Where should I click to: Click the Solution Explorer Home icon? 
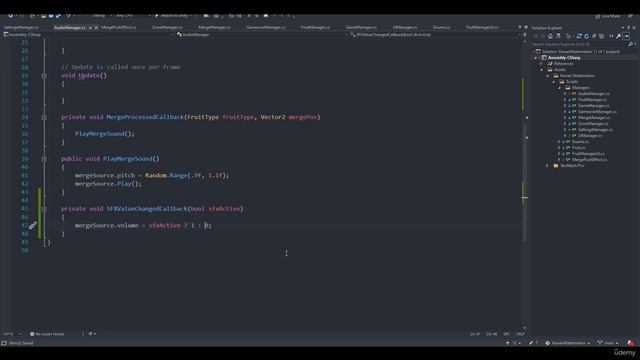coord(550,36)
